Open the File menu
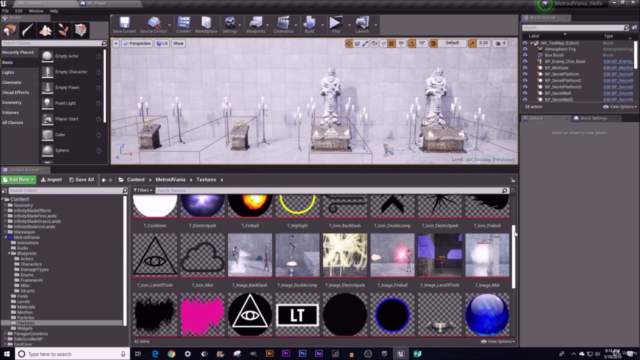The image size is (640, 360). pos(5,11)
